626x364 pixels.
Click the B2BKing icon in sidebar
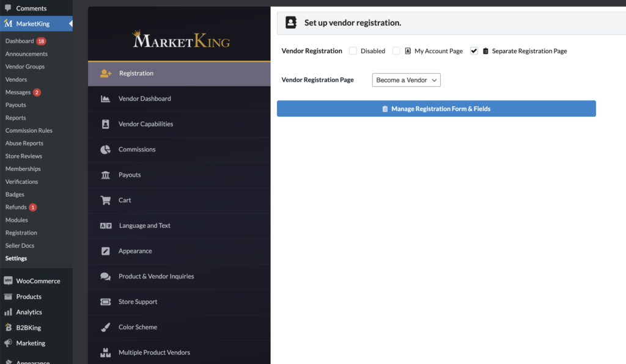[8, 327]
